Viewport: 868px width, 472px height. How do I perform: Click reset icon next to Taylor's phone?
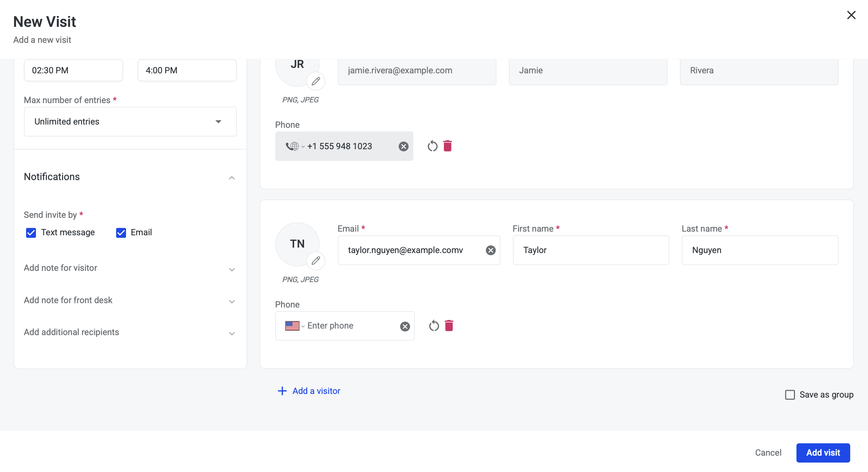click(434, 326)
